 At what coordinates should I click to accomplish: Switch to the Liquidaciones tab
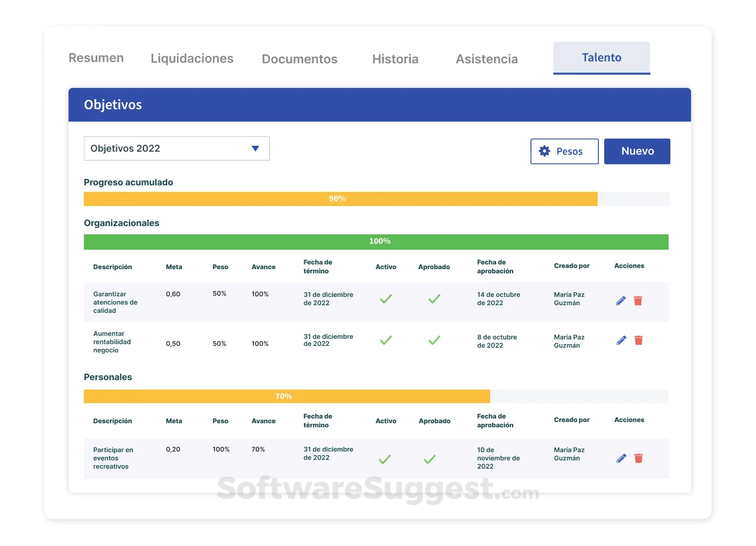192,58
